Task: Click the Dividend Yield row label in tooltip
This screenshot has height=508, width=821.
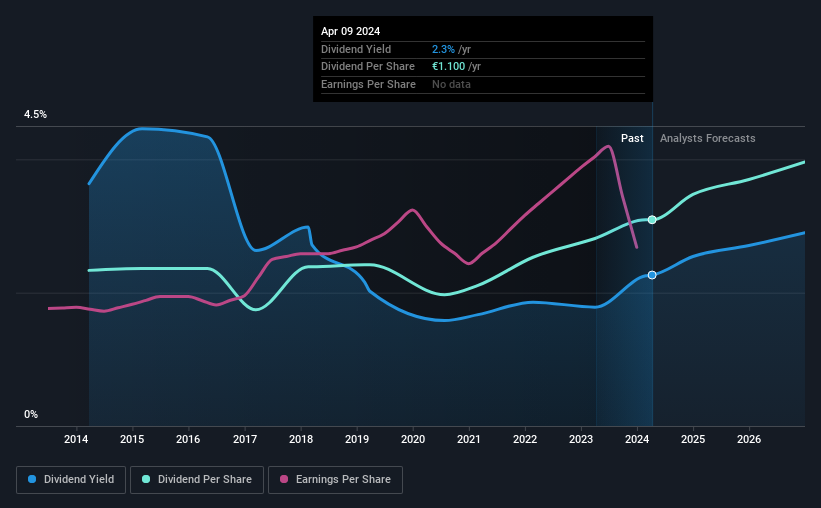Action: click(356, 49)
